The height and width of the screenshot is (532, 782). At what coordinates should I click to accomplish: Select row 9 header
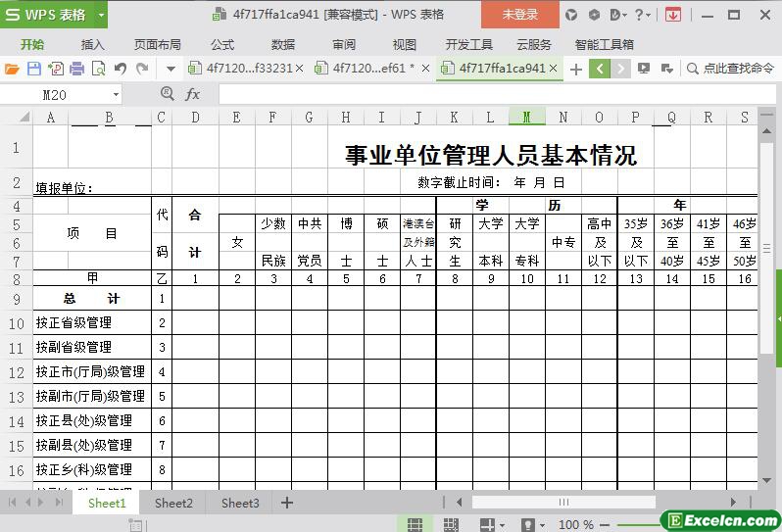pyautogui.click(x=16, y=299)
